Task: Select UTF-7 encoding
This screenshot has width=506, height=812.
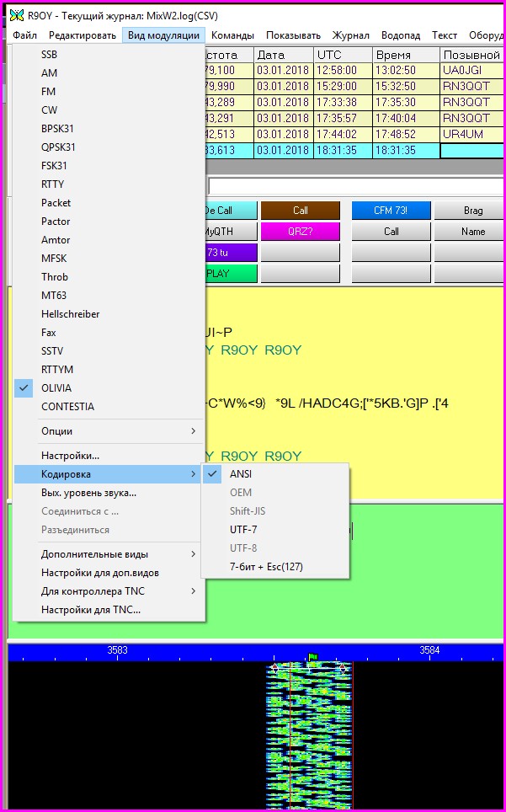Action: pos(245,530)
